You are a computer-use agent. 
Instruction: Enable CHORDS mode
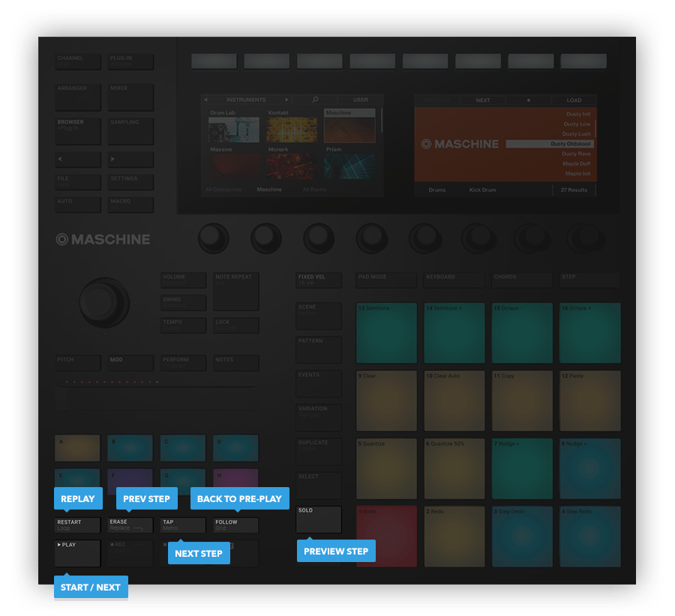pyautogui.click(x=522, y=280)
